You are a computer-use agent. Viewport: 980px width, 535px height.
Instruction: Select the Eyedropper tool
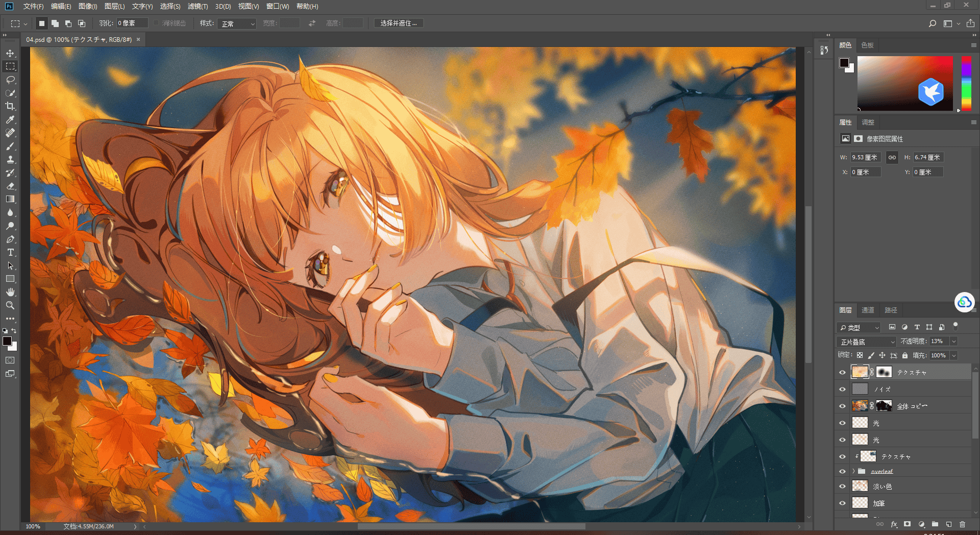tap(10, 119)
